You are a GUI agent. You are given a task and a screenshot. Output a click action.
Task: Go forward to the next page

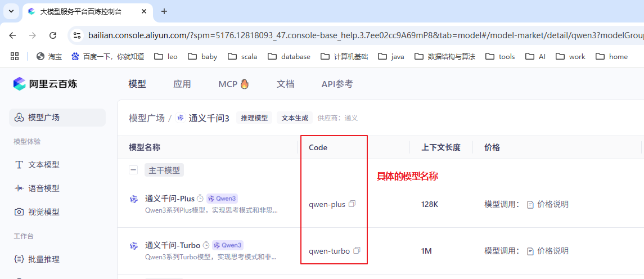coord(33,35)
